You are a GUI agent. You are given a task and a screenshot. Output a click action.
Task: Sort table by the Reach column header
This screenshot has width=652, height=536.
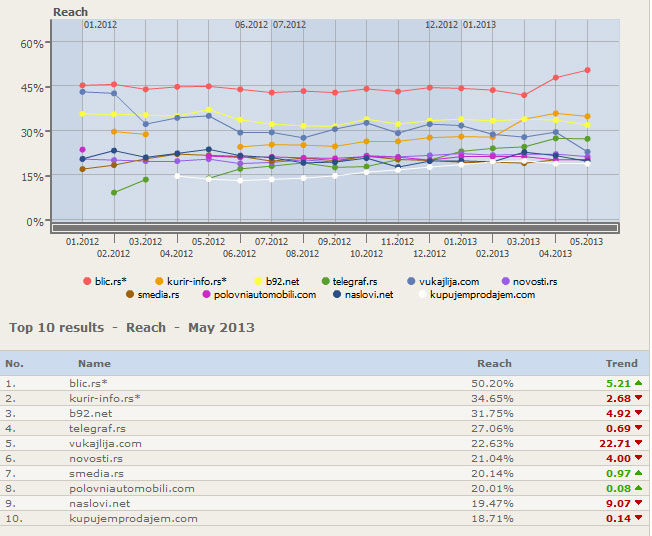(494, 364)
